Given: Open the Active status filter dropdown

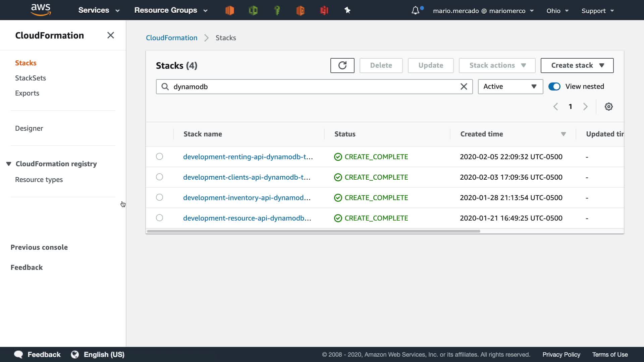Looking at the screenshot, I should (x=510, y=86).
